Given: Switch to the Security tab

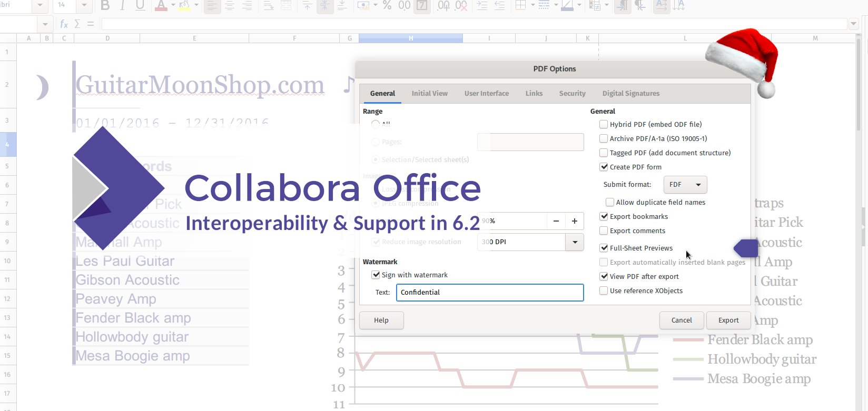Looking at the screenshot, I should tap(573, 93).
